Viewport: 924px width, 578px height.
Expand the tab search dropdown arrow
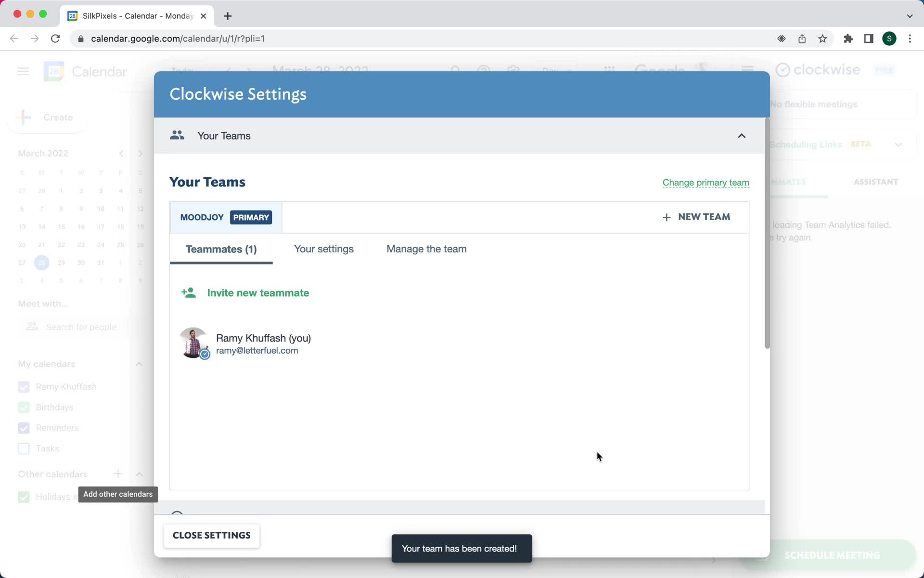click(910, 16)
